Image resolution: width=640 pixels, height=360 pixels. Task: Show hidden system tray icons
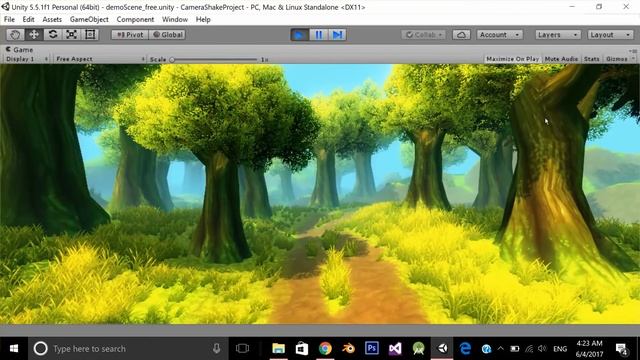pyautogui.click(x=500, y=349)
